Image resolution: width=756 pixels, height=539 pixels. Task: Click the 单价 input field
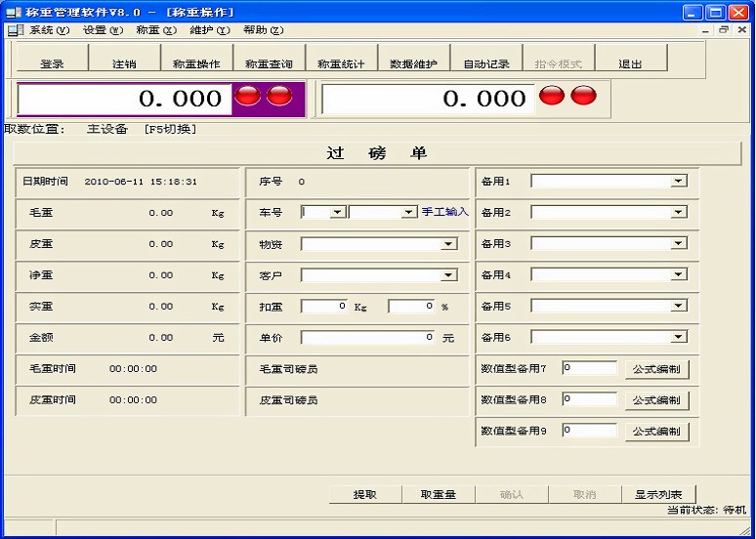coord(368,337)
